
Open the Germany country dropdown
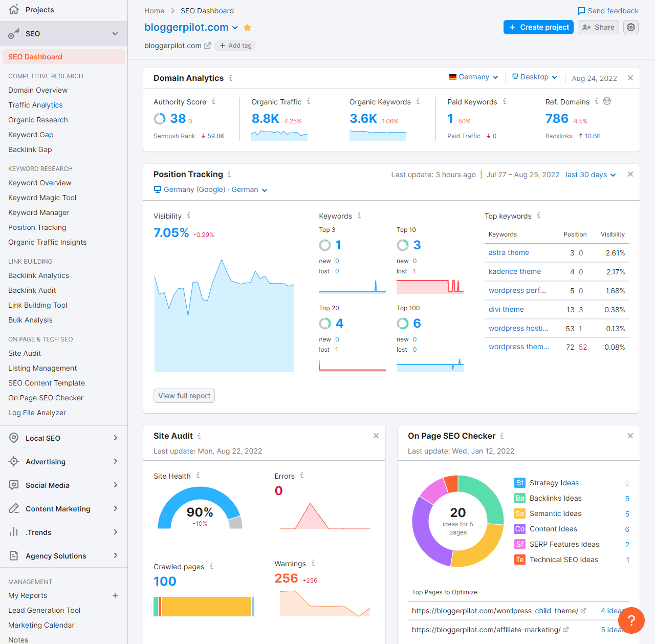tap(473, 77)
